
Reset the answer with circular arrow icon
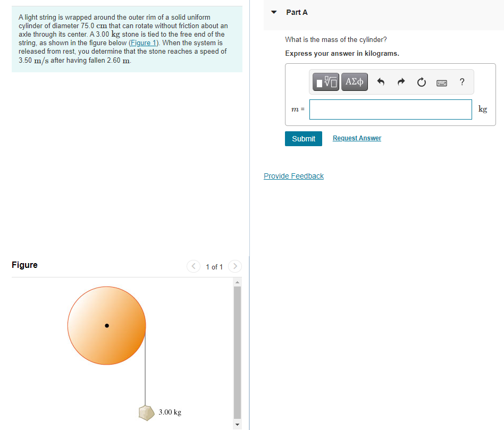click(421, 82)
